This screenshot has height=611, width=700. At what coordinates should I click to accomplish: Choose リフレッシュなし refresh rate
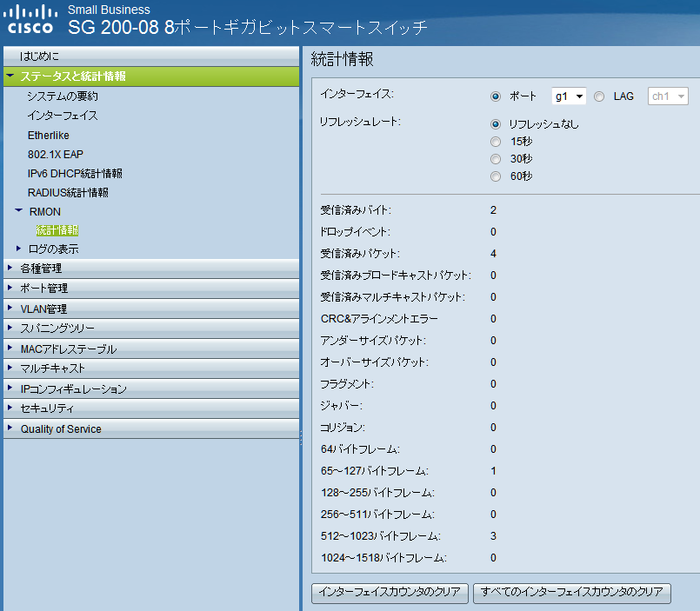[495, 124]
